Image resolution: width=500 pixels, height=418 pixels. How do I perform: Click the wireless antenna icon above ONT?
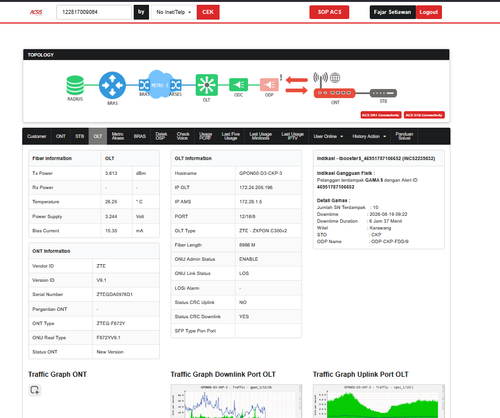tap(320, 79)
